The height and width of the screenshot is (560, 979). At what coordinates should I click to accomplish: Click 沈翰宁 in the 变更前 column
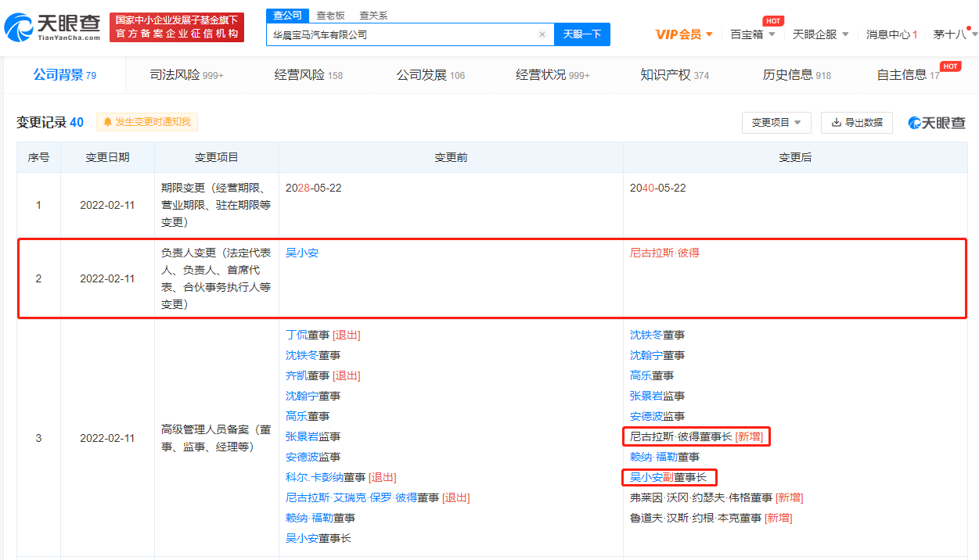[302, 396]
